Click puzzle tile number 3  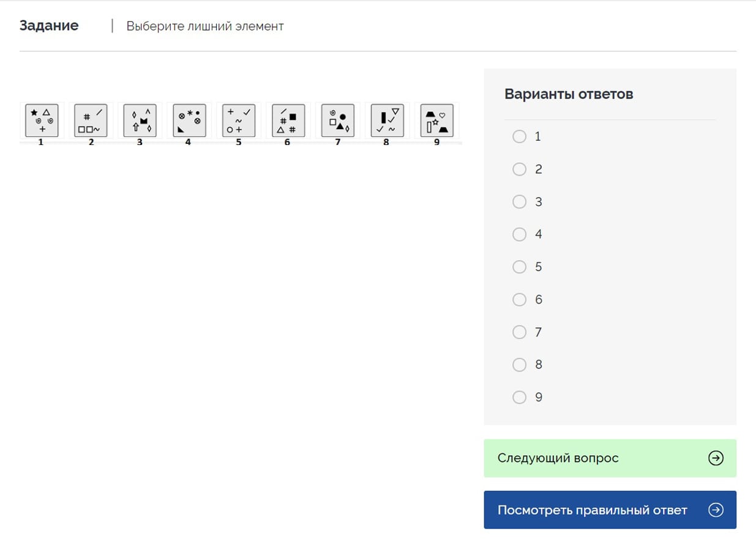[140, 120]
